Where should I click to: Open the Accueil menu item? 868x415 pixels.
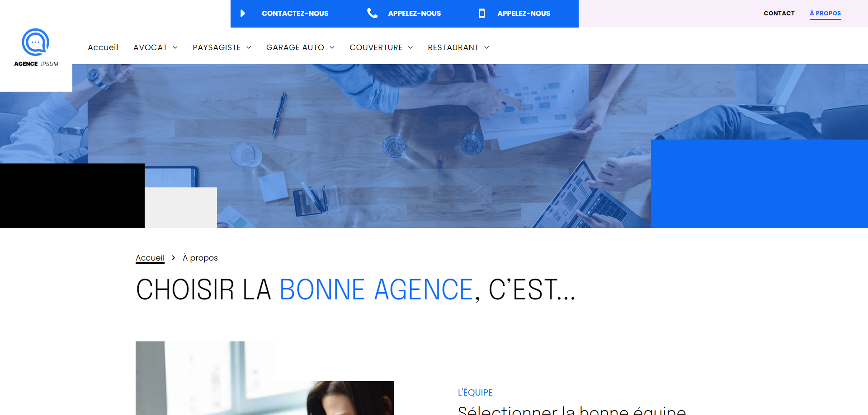coord(103,47)
